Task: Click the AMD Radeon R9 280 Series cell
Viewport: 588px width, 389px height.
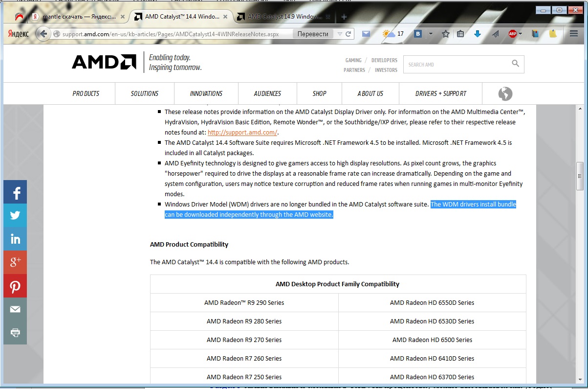Action: point(244,321)
